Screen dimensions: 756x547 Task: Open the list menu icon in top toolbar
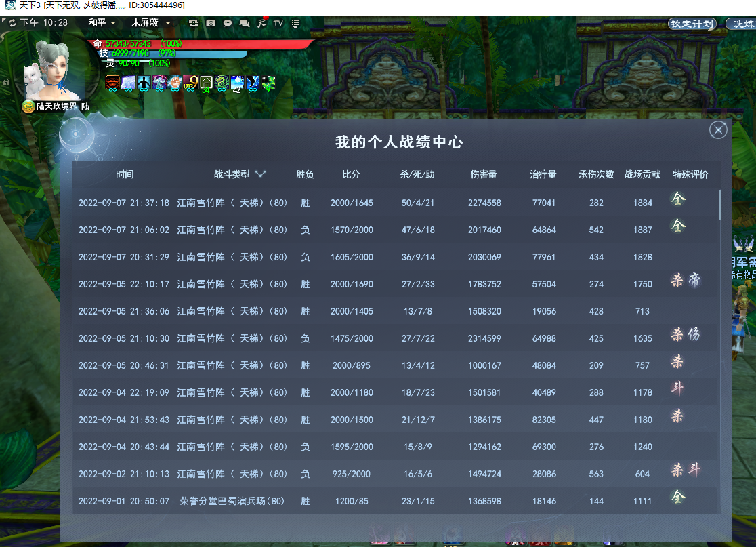click(x=295, y=22)
